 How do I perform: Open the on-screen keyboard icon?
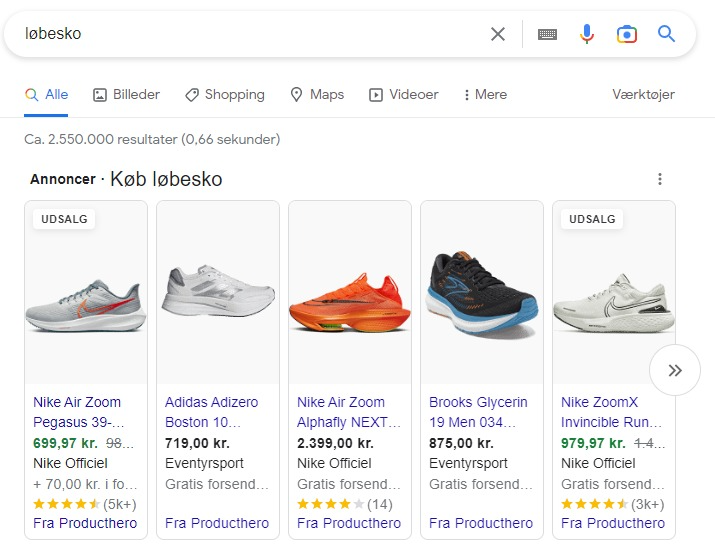pyautogui.click(x=547, y=34)
